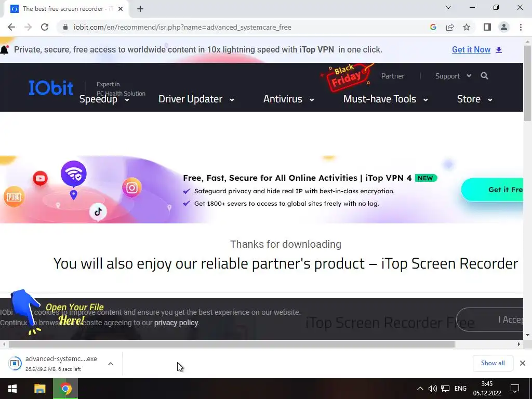The height and width of the screenshot is (399, 532).
Task: Click the download arrow next to Get it Now
Action: pyautogui.click(x=499, y=50)
